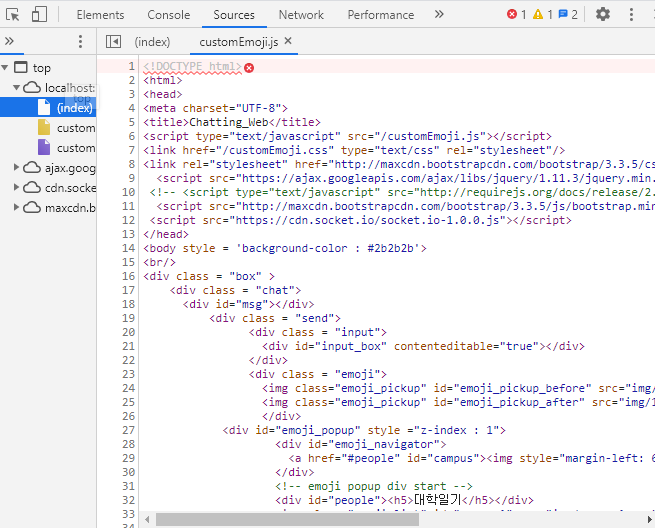Viewport: 655px width, 528px height.
Task: Open DevTools settings gear
Action: tap(602, 15)
